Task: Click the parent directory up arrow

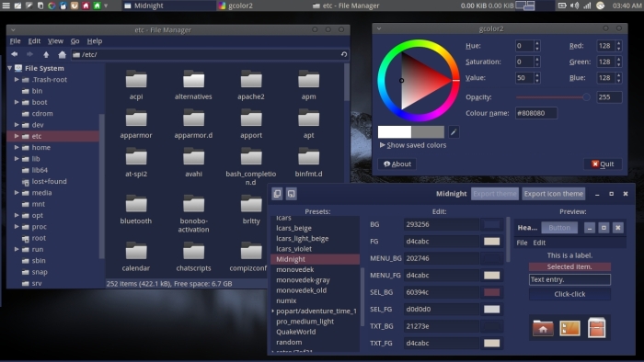Action: 46,54
